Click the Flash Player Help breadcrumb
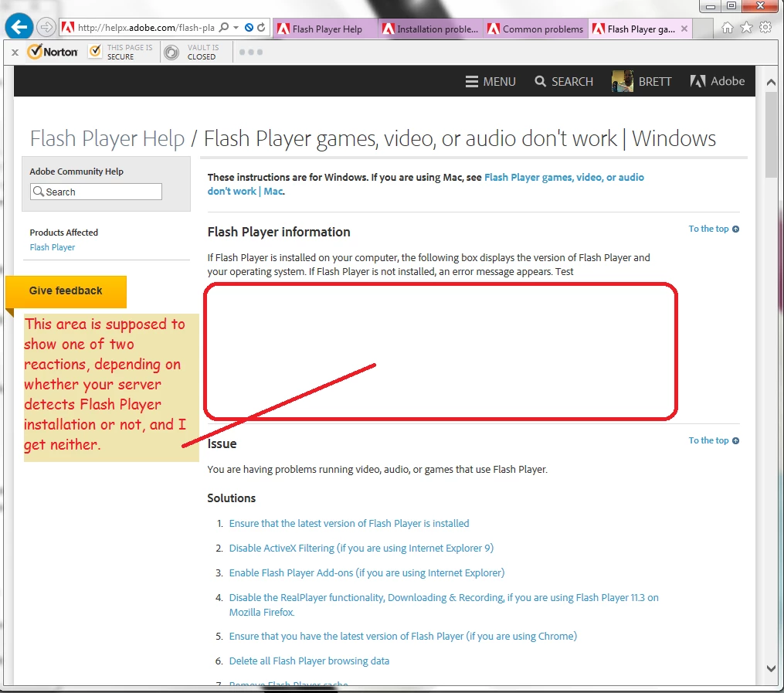This screenshot has width=784, height=693. click(x=107, y=138)
